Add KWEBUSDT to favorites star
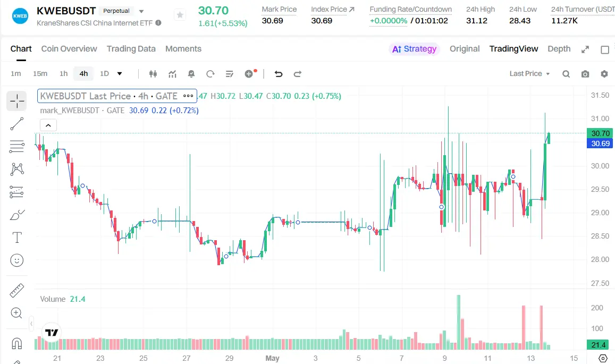This screenshot has height=364, width=615. point(180,15)
